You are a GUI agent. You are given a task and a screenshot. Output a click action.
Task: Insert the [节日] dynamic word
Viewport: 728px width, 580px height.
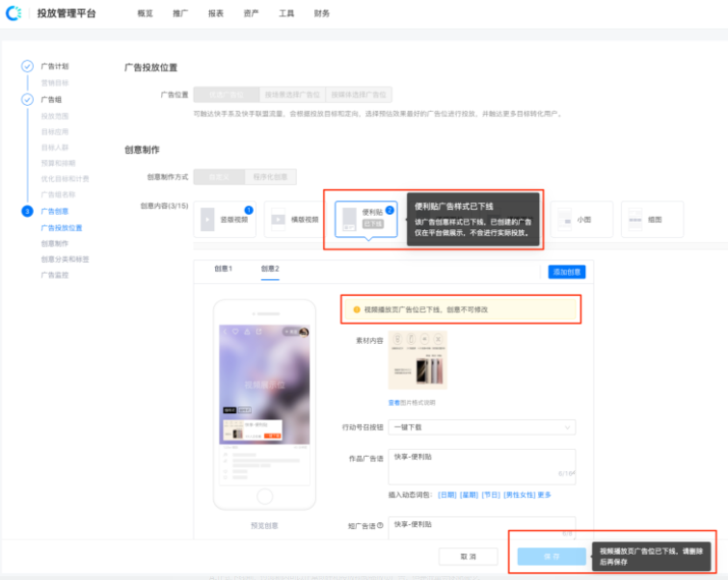point(491,495)
